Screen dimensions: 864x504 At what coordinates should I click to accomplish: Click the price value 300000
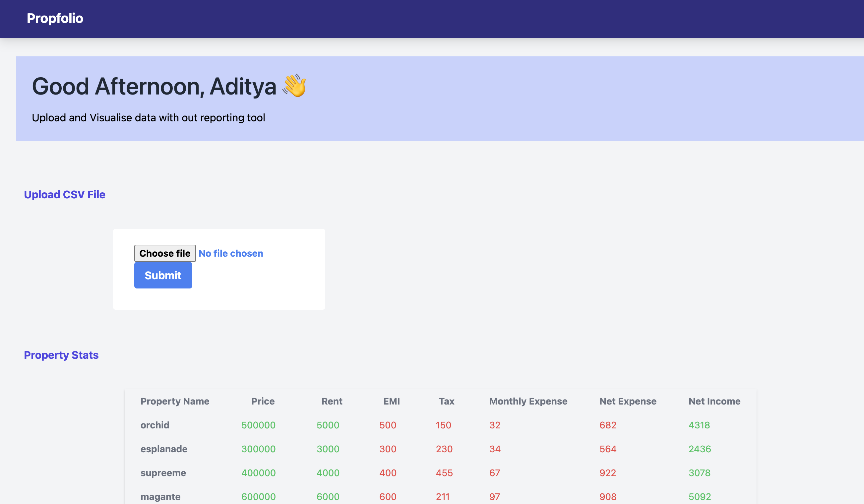pos(259,450)
